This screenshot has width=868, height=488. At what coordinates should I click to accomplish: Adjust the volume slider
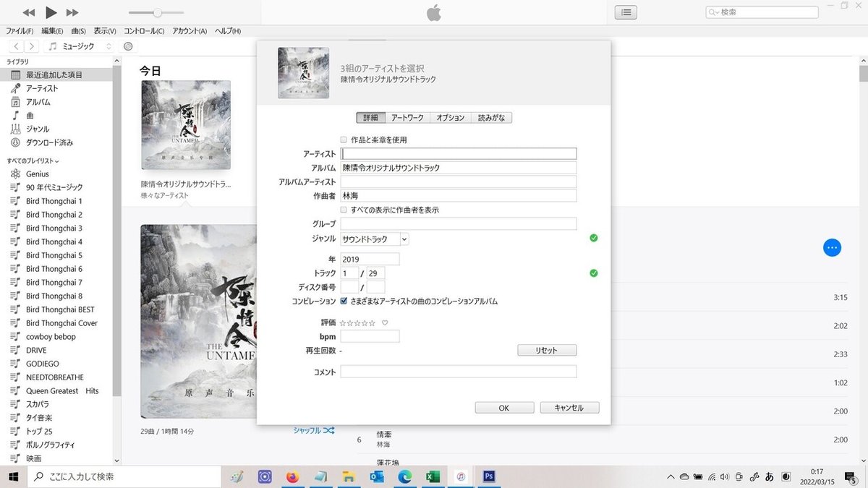157,12
